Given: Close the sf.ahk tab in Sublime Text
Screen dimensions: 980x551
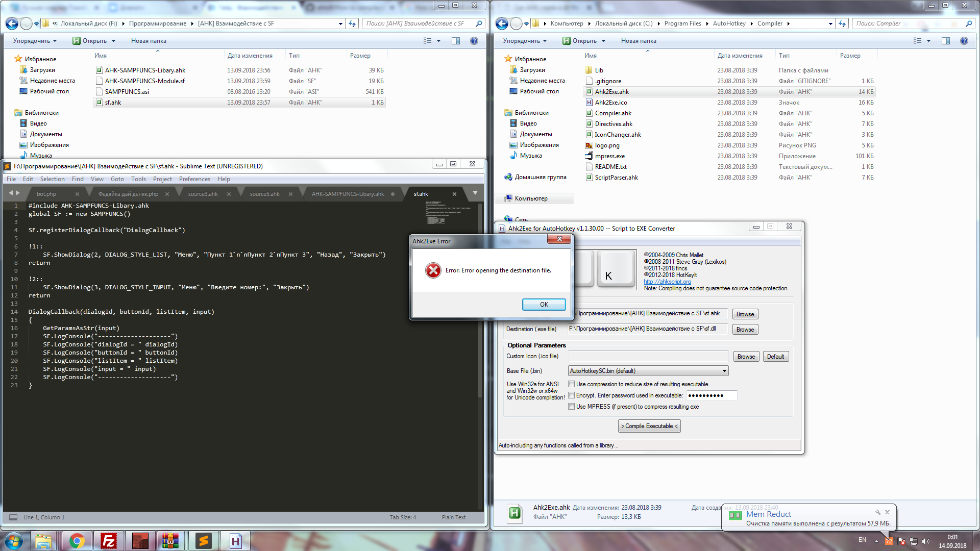Looking at the screenshot, I should (x=454, y=194).
